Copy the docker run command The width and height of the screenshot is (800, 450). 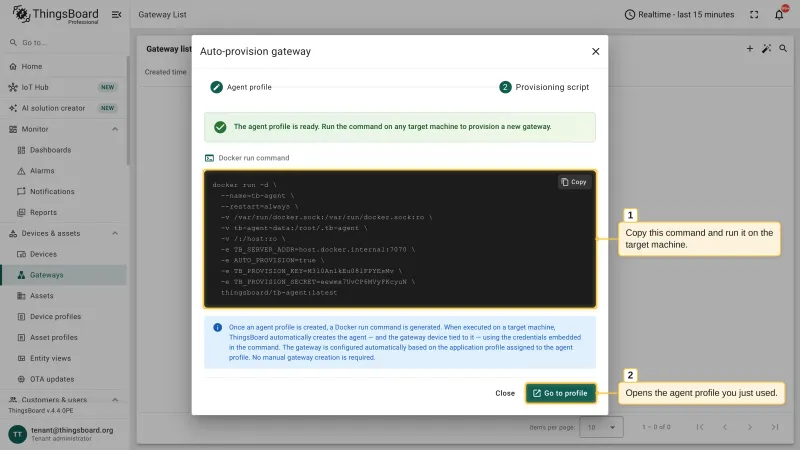pyautogui.click(x=574, y=182)
